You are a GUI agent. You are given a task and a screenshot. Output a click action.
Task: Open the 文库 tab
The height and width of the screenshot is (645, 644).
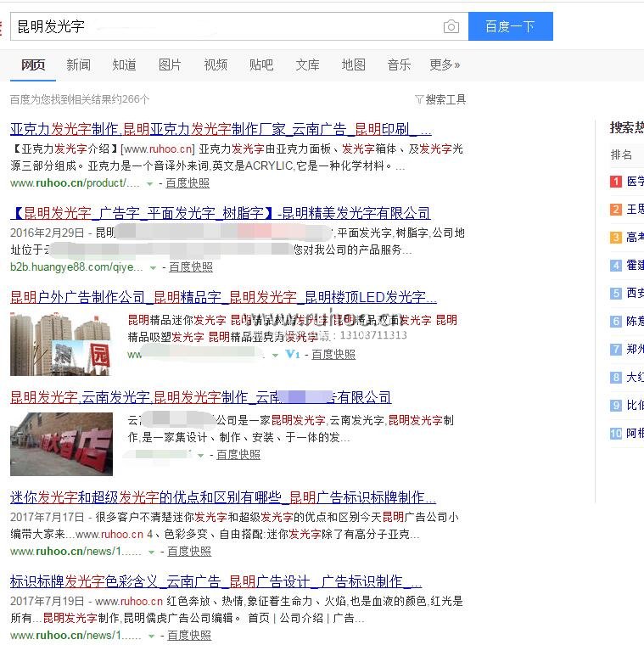point(307,64)
